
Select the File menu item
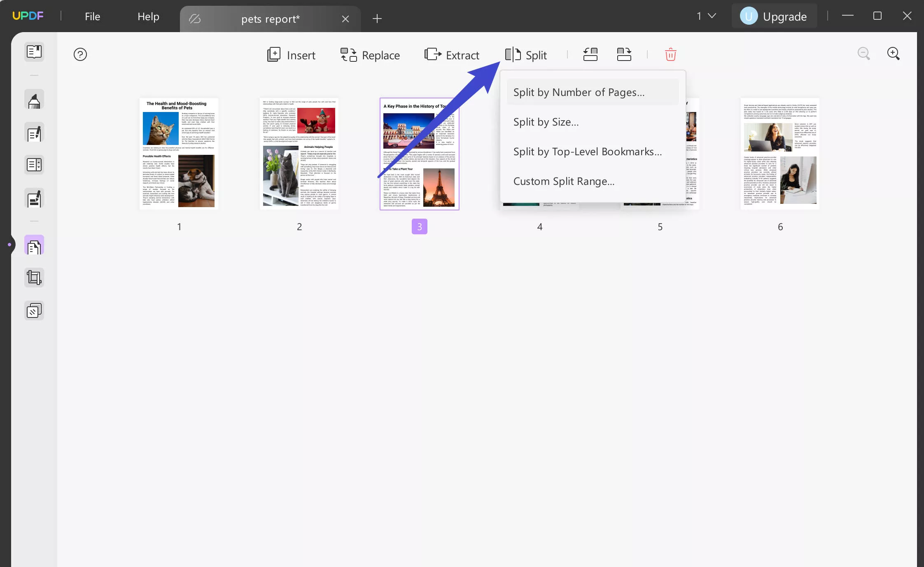point(92,16)
